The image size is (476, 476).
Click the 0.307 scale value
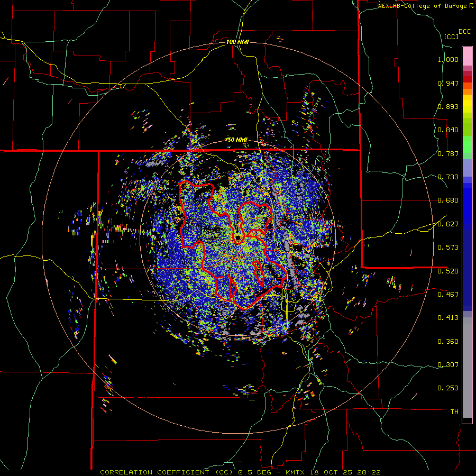coord(448,365)
